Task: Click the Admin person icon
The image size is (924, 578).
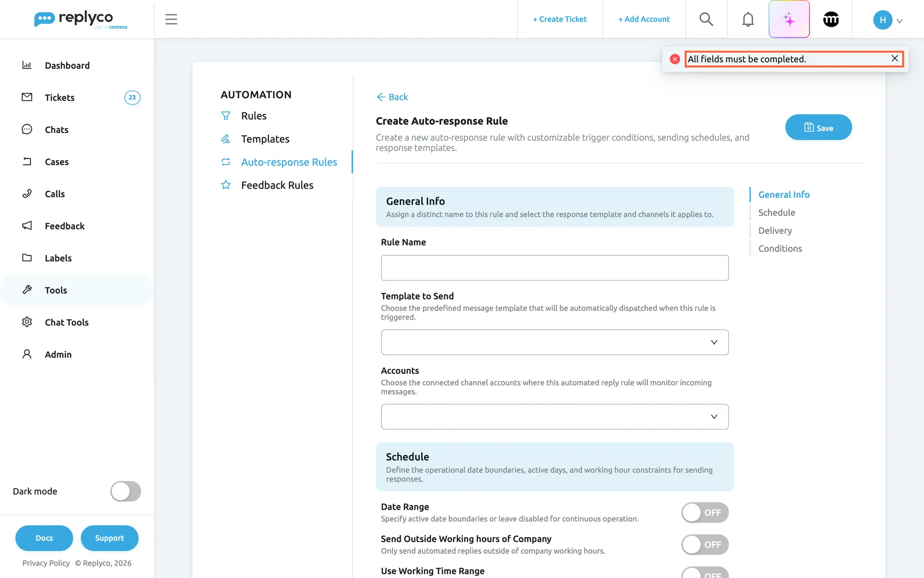Action: click(27, 354)
